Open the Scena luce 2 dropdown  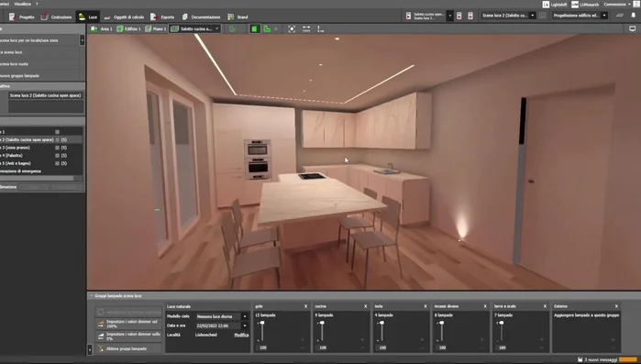[x=508, y=16]
